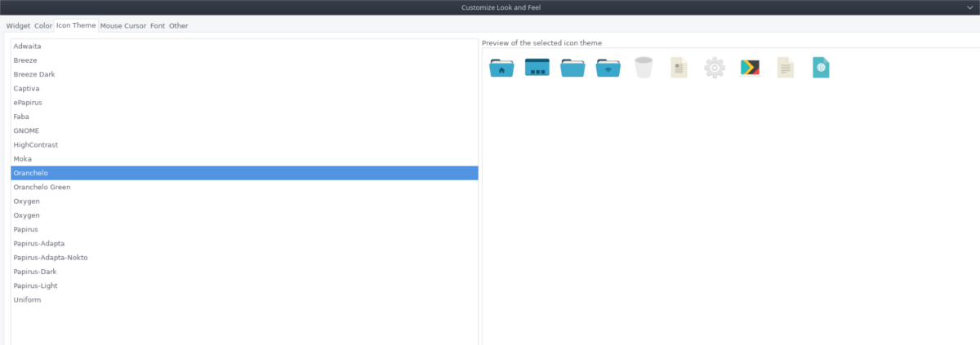Open the Color tab
This screenshot has width=980, height=345.
pos(43,25)
